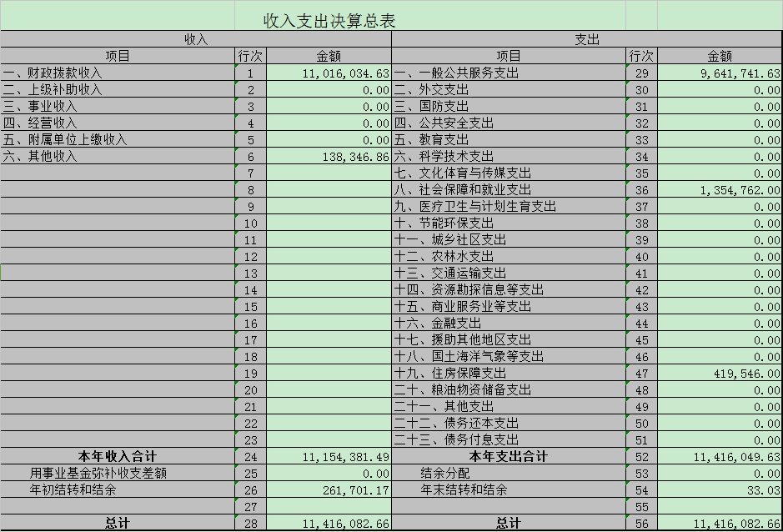
Task: Click the cell 二十、粮油物资储备支出
Action: pos(509,389)
